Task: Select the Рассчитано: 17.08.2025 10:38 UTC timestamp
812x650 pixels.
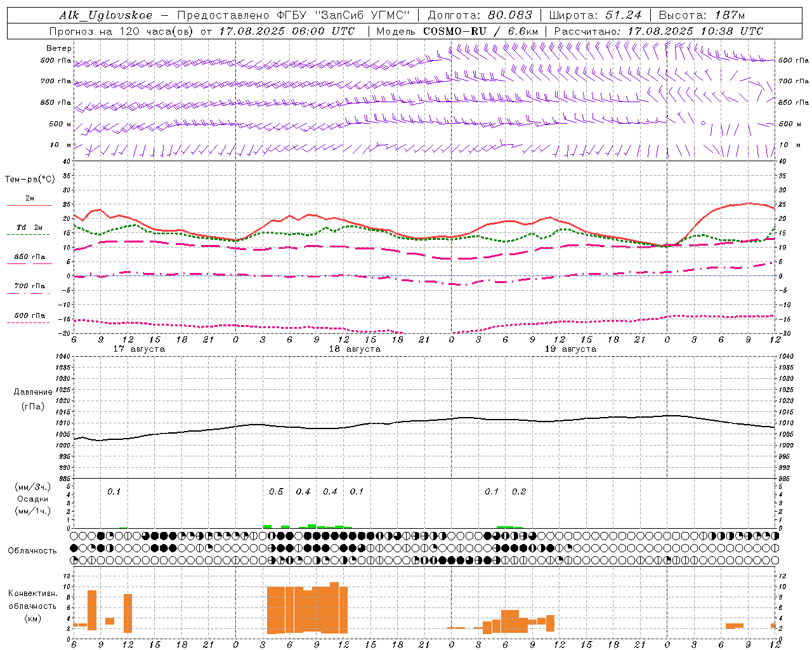Action: [x=658, y=31]
